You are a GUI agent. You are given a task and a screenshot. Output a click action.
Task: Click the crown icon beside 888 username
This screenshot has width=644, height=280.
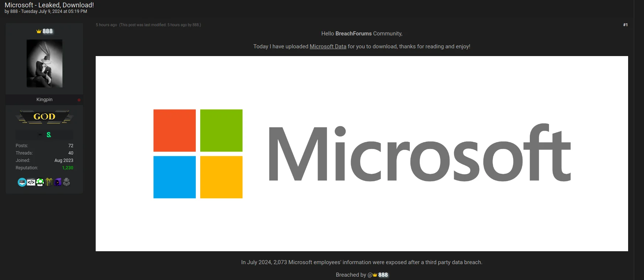click(x=39, y=31)
